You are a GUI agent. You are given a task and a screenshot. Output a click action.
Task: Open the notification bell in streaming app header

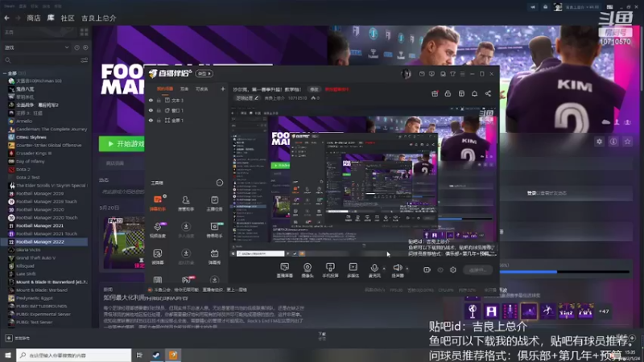tap(474, 93)
